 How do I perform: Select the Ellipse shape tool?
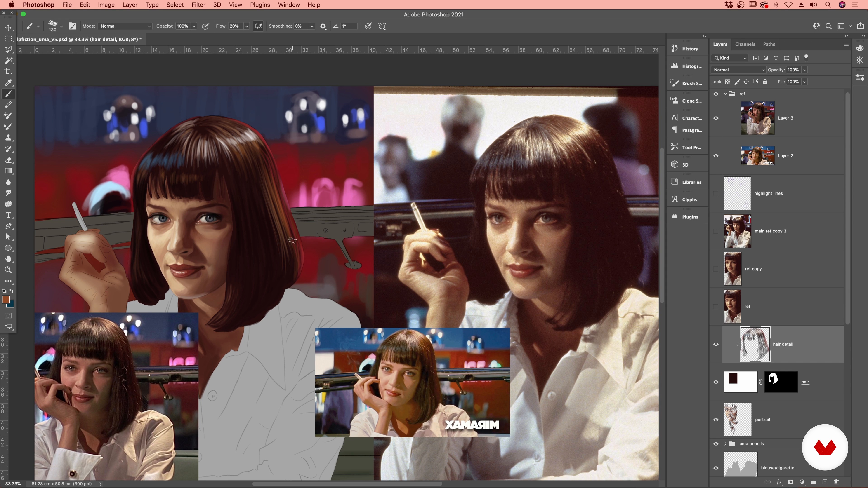pos(8,248)
